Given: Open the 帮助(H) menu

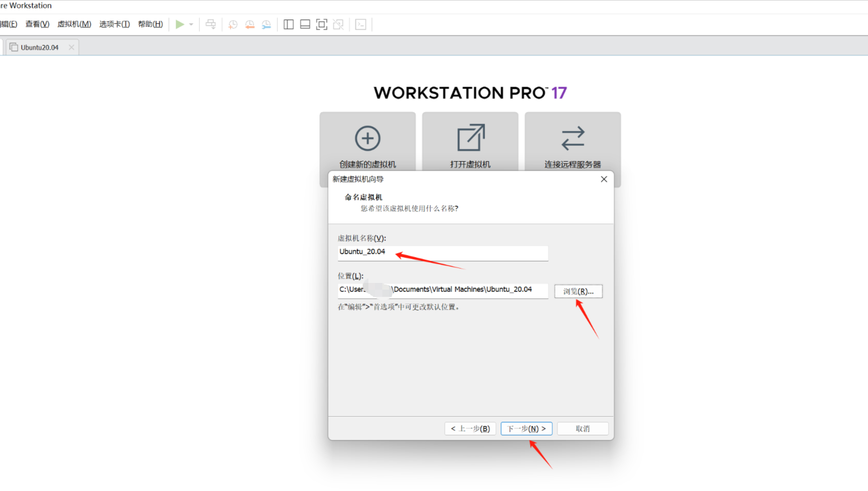Looking at the screenshot, I should click(150, 24).
